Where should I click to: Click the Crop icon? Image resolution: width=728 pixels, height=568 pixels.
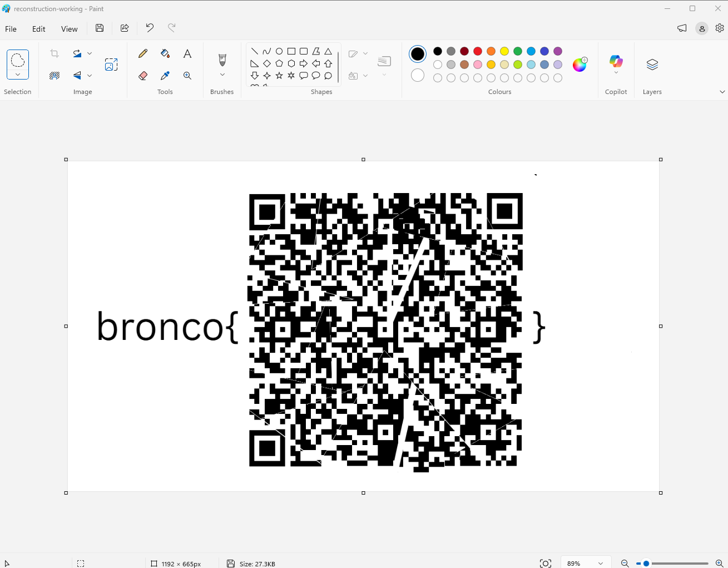point(55,53)
